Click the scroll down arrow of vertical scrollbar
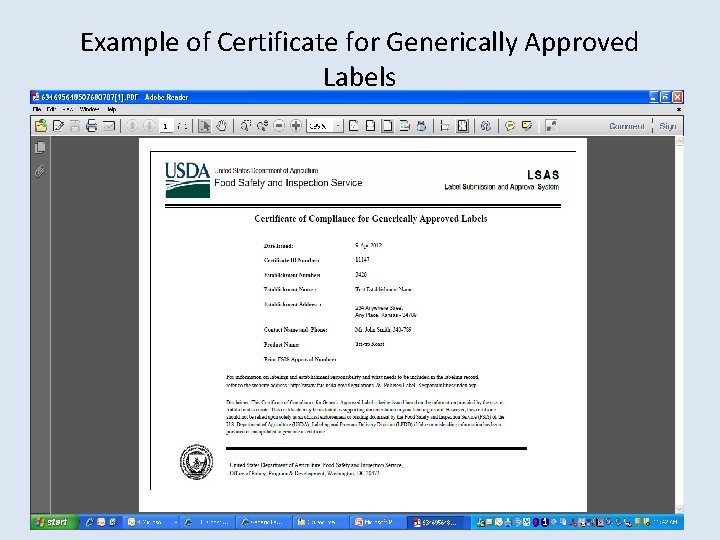The image size is (720, 540). click(679, 509)
